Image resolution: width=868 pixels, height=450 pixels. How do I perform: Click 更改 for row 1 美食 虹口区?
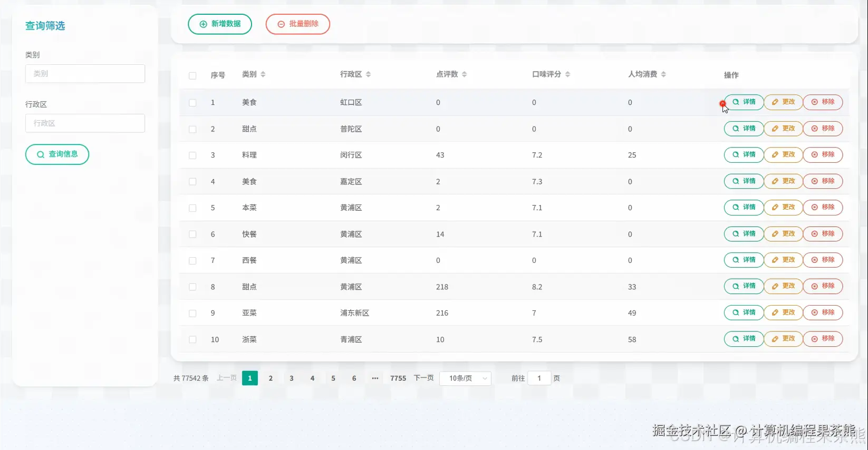pos(783,102)
